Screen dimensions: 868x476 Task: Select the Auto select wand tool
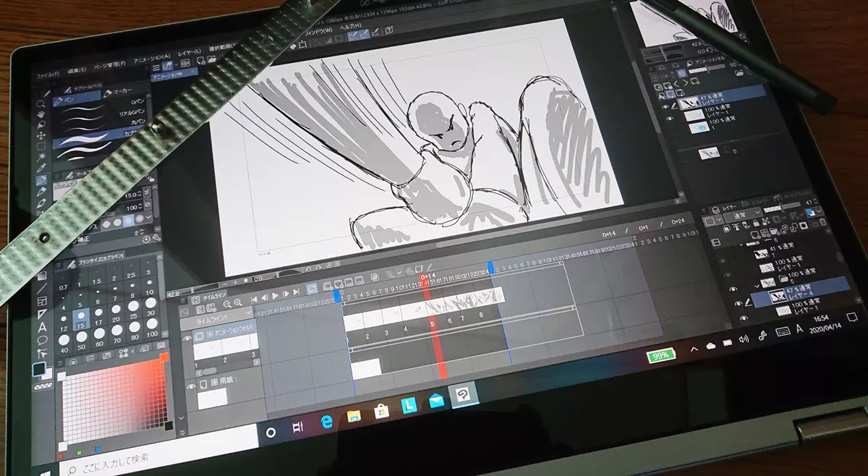[41, 156]
